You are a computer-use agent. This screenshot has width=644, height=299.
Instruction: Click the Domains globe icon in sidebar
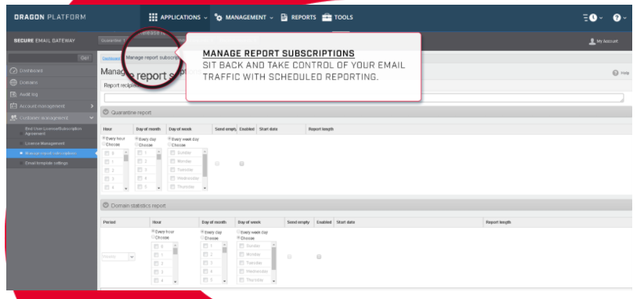coord(13,82)
